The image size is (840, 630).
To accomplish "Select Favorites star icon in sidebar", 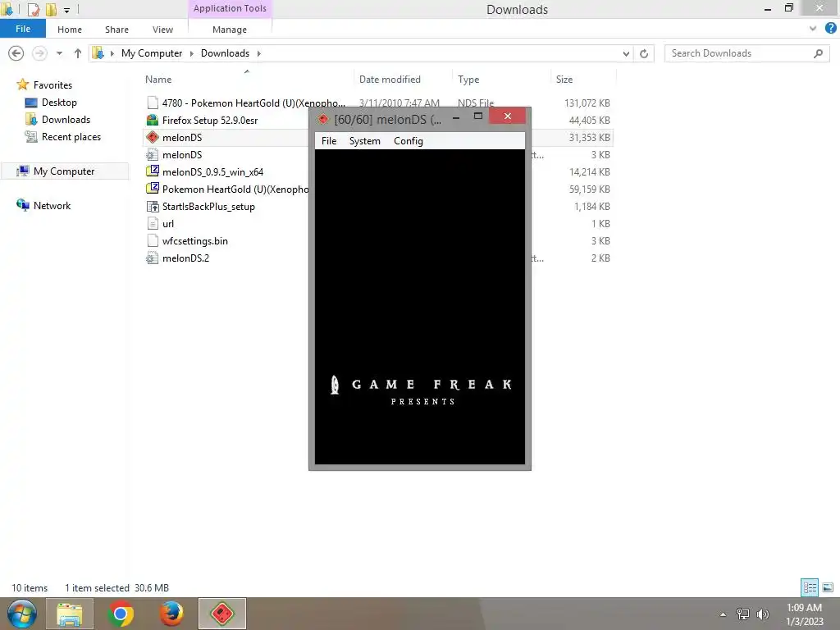I will (x=22, y=84).
